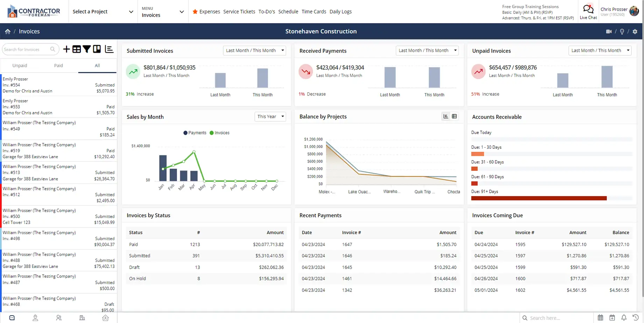Open Live Chat
The width and height of the screenshot is (644, 323).
(x=588, y=12)
